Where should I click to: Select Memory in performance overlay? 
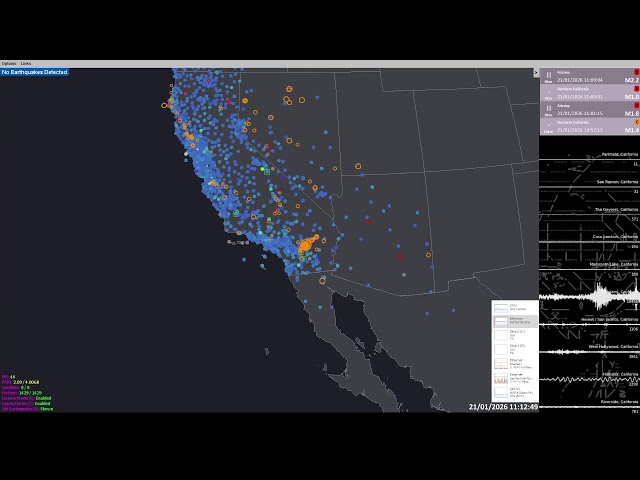(515, 321)
